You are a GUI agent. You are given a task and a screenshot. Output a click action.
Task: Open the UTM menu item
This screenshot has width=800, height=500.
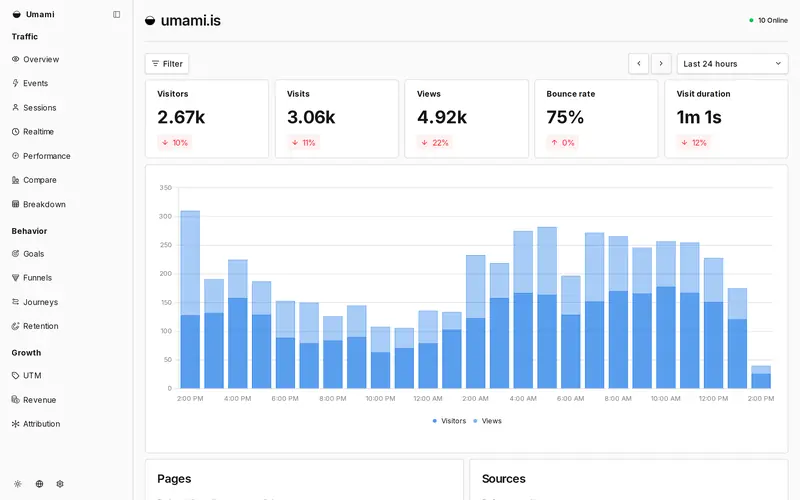pyautogui.click(x=27, y=376)
